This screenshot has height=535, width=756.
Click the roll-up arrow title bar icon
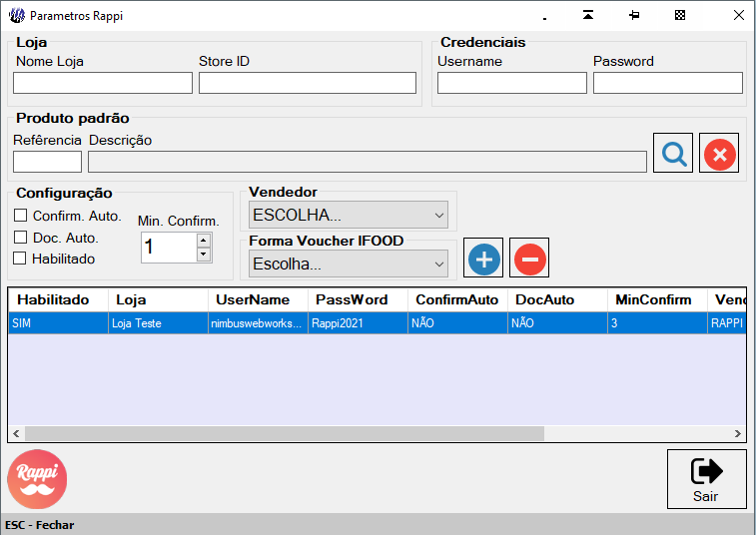(x=588, y=15)
